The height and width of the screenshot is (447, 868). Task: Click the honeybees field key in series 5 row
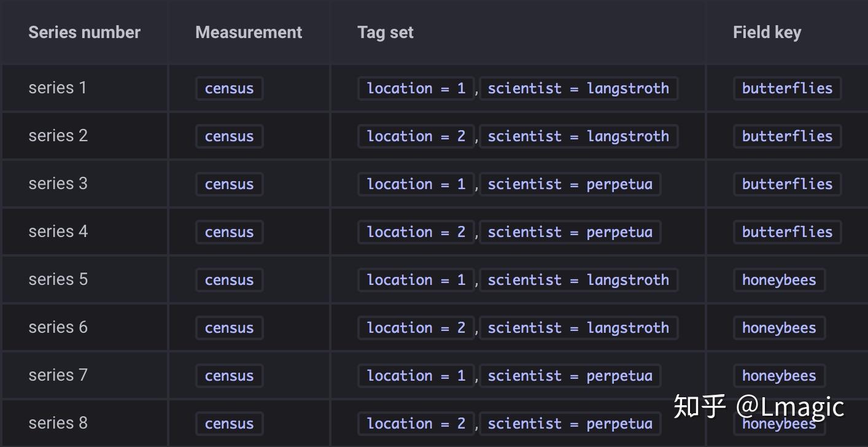pos(779,280)
